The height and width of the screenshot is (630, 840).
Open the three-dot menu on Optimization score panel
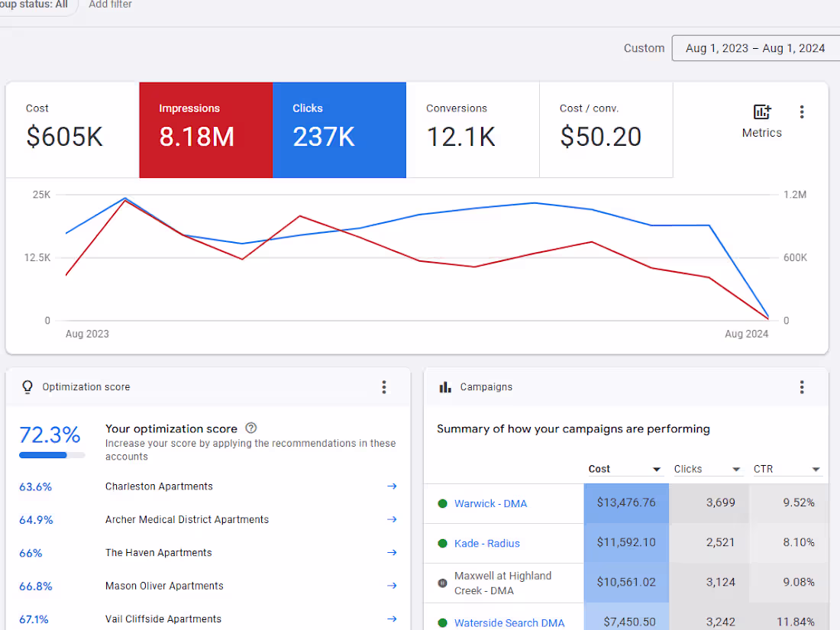384,387
